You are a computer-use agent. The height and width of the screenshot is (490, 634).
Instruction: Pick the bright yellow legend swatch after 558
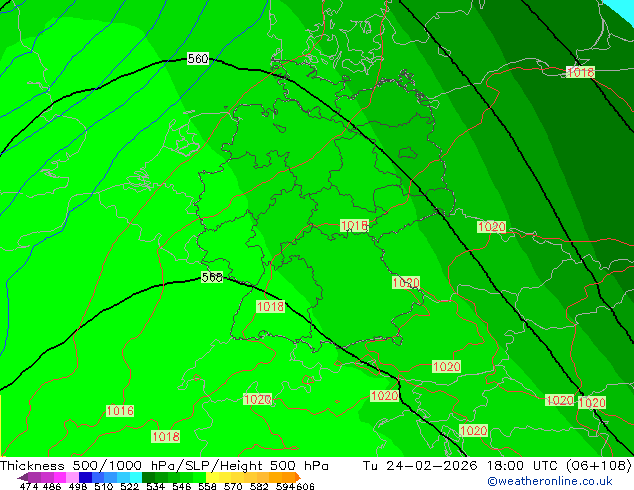coord(212,477)
